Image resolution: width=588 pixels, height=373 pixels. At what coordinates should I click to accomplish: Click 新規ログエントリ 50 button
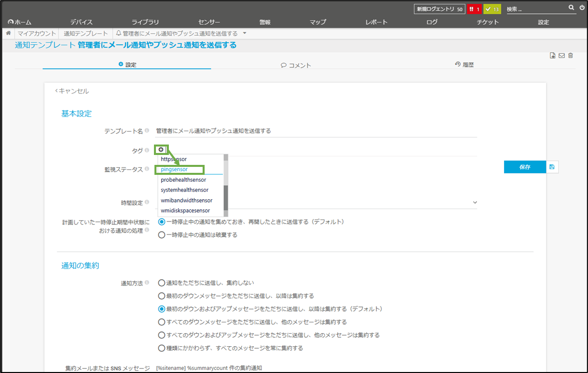coord(440,9)
